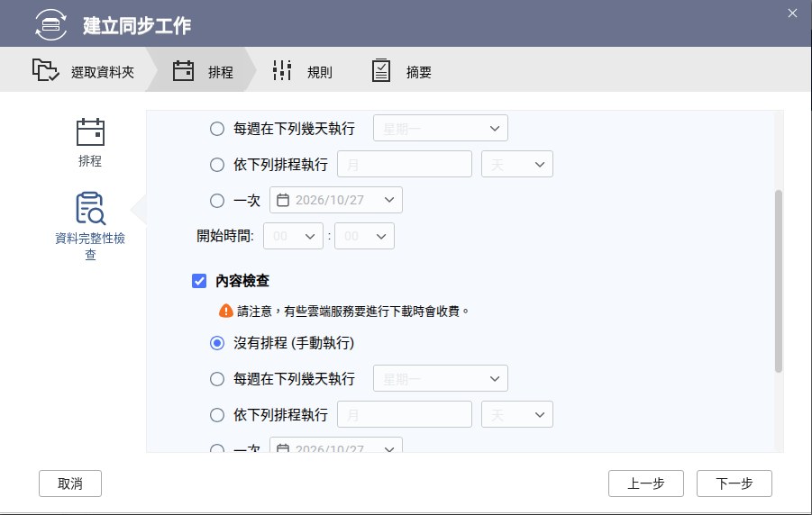Go to 排程 wizard step label
812x515 pixels.
[221, 72]
